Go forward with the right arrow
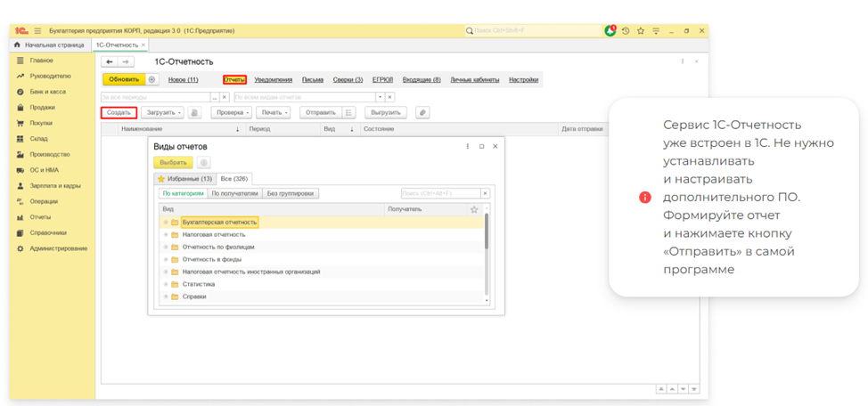This screenshot has height=406, width=868. [x=126, y=62]
